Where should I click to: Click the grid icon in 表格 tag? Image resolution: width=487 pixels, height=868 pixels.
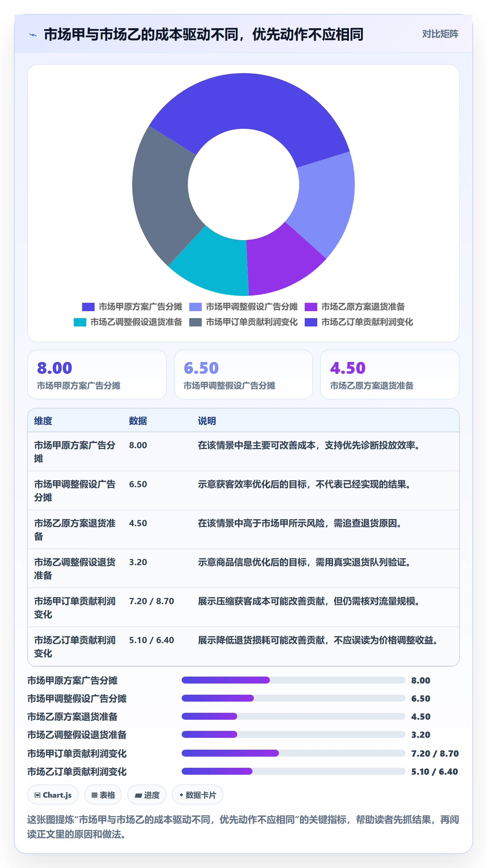[94, 795]
